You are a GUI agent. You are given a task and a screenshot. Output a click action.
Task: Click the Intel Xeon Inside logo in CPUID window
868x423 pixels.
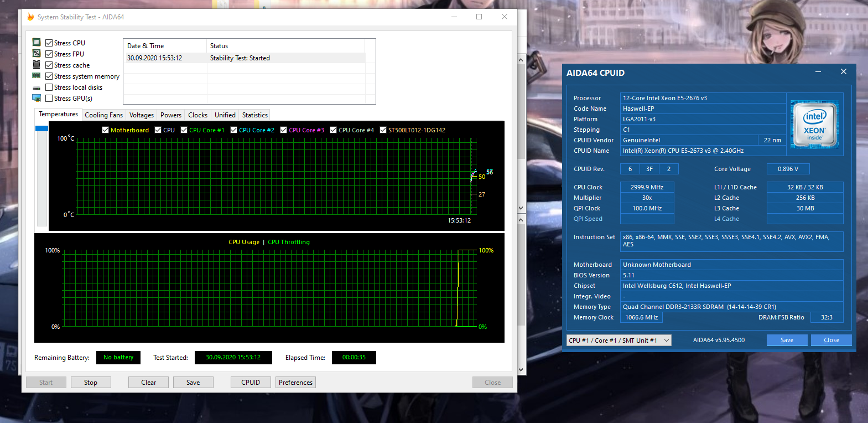point(815,125)
